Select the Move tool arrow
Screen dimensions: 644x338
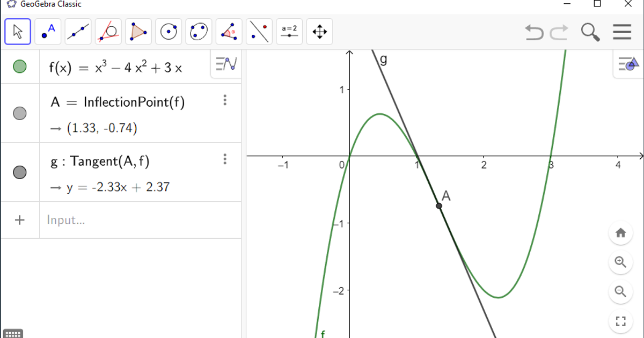tap(17, 31)
